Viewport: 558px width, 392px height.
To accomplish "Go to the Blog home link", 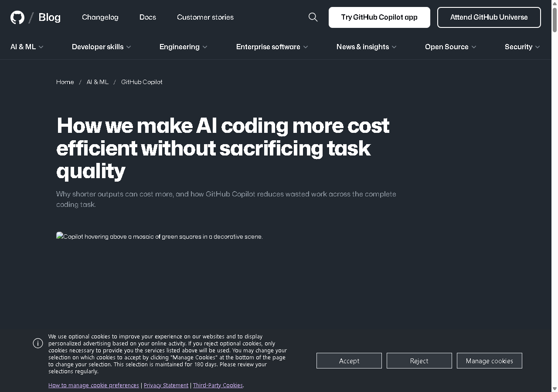I will click(50, 17).
